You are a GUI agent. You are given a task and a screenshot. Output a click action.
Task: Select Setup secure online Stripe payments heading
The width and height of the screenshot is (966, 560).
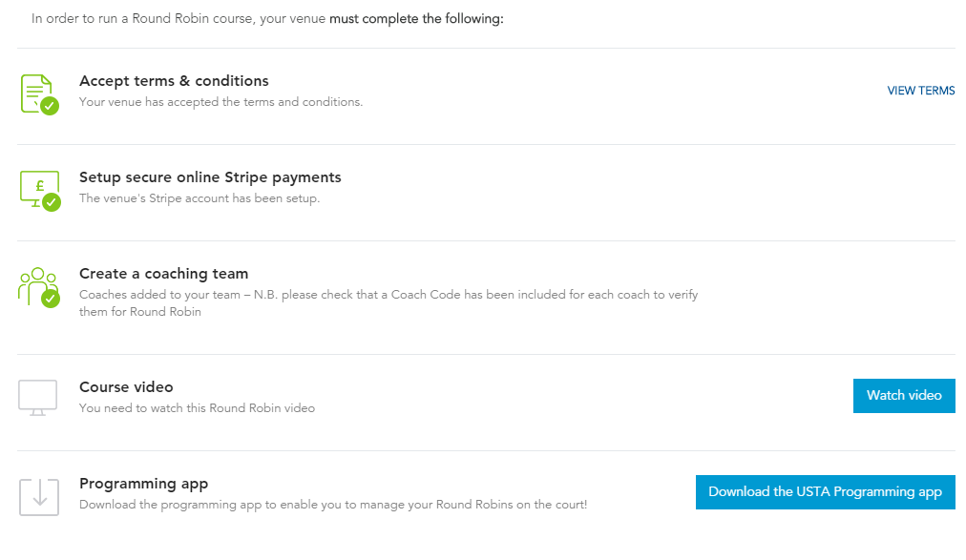210,177
